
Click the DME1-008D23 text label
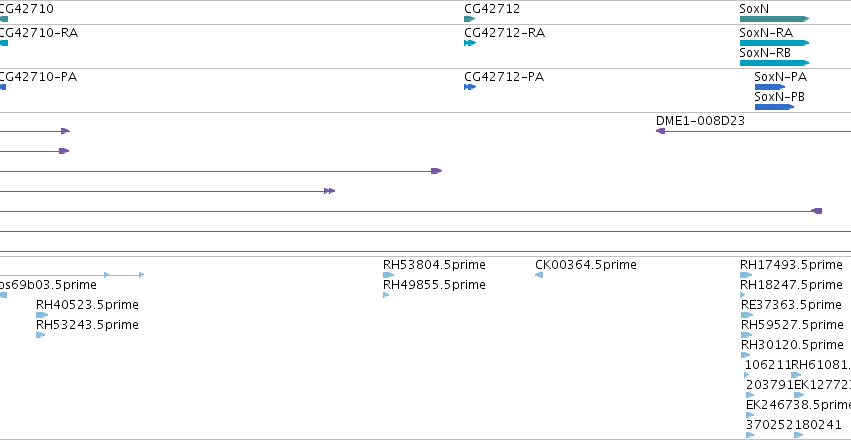point(700,121)
